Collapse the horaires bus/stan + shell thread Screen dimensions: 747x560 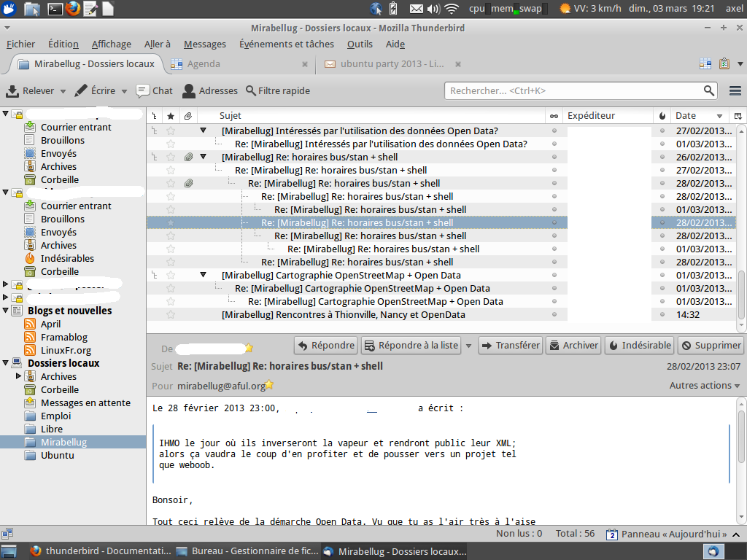tap(203, 156)
